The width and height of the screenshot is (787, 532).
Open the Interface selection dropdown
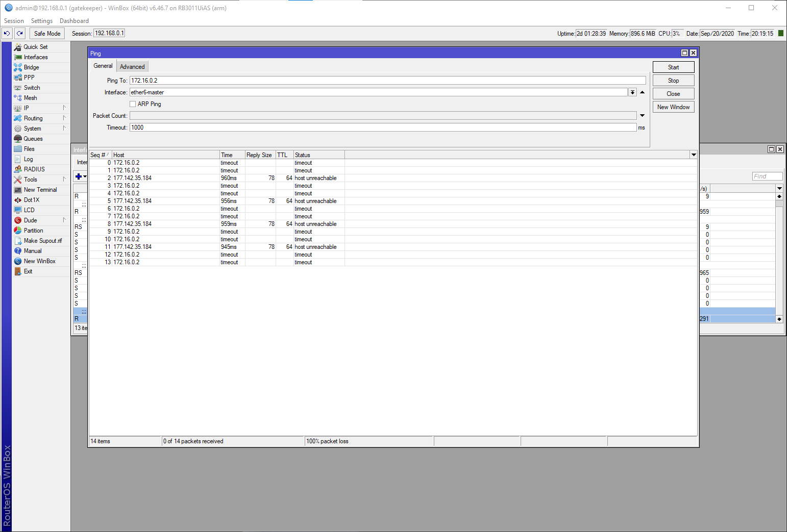633,92
